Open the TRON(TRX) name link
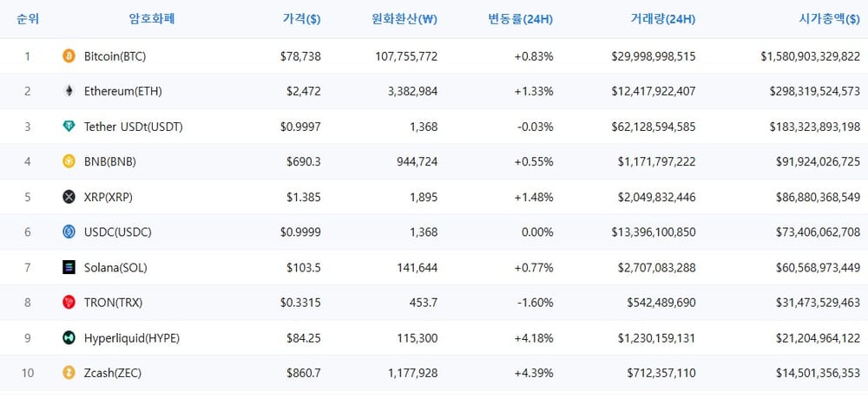This screenshot has width=868, height=398. tap(115, 303)
